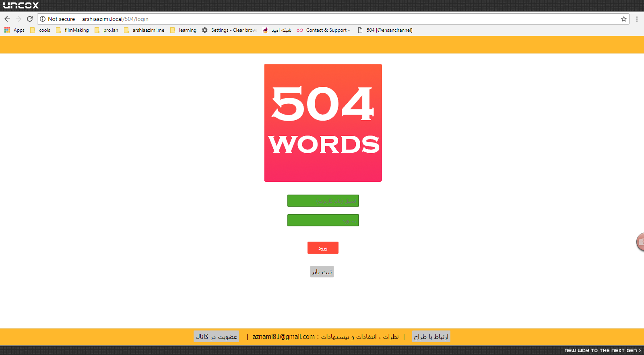
Task: Open the Apps launcher bookmark
Action: (14, 30)
